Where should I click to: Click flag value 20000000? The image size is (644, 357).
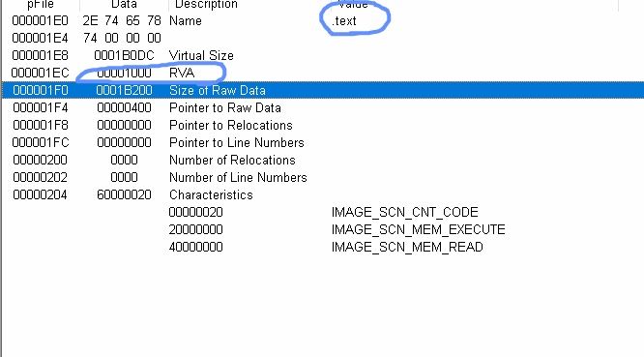tap(196, 229)
